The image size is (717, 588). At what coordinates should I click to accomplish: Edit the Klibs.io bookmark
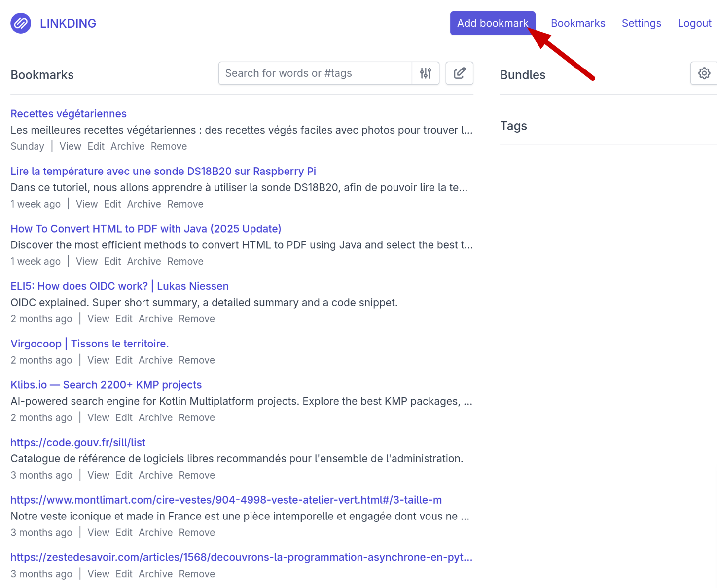tap(124, 418)
